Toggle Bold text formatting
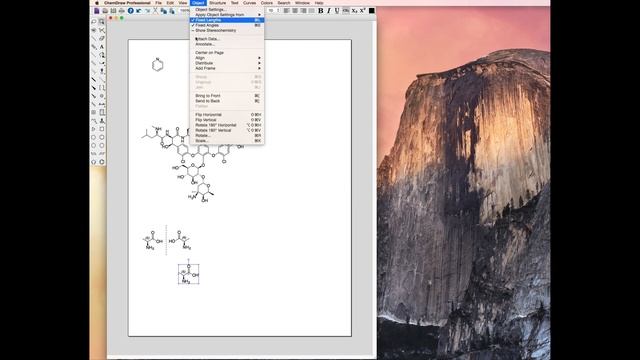 (x=321, y=11)
